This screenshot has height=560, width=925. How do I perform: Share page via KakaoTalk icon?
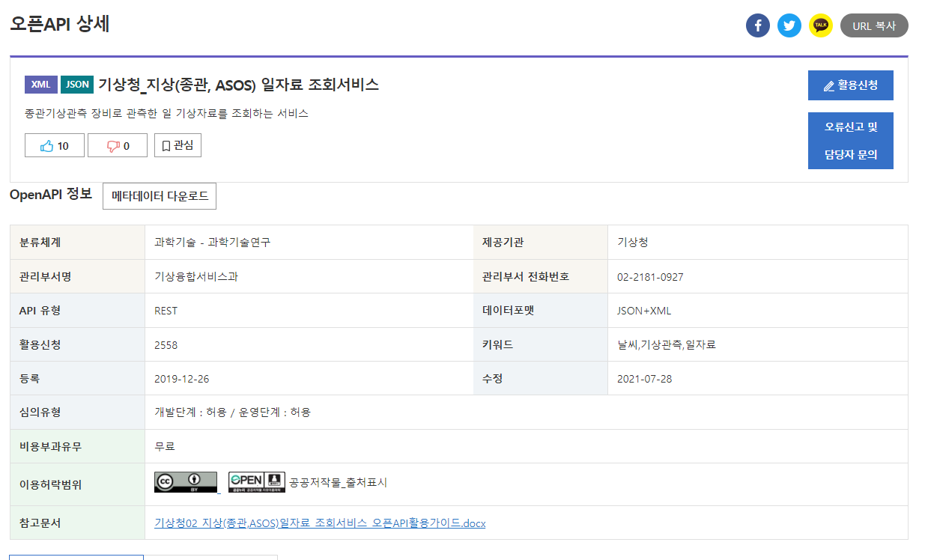(x=821, y=25)
